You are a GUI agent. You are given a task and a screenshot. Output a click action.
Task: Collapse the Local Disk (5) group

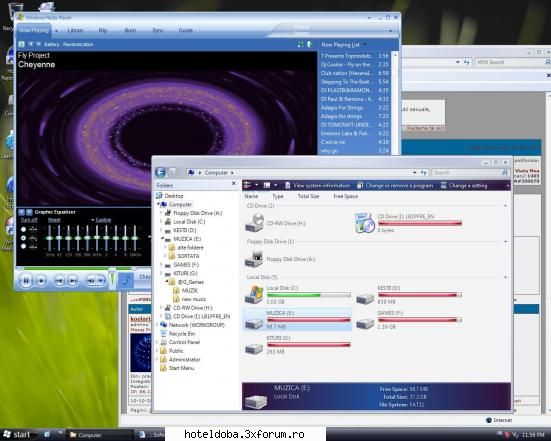(x=506, y=277)
